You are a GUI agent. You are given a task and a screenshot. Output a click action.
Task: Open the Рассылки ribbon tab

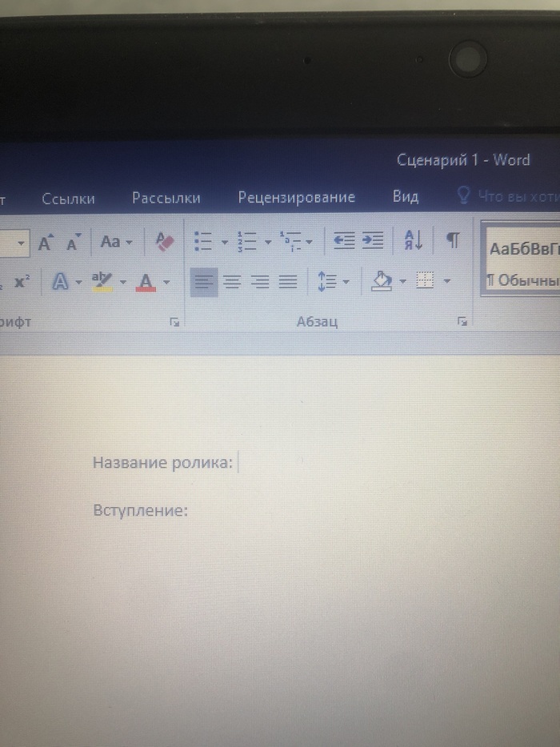point(166,199)
